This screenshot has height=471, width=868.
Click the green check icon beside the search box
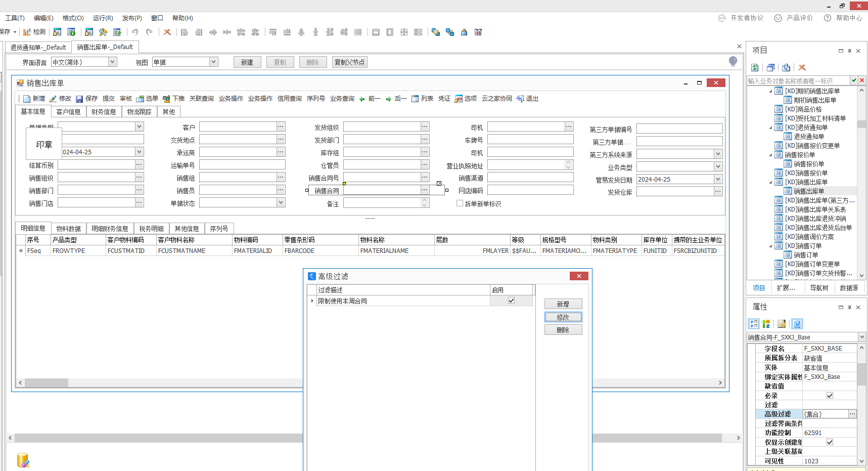point(854,80)
